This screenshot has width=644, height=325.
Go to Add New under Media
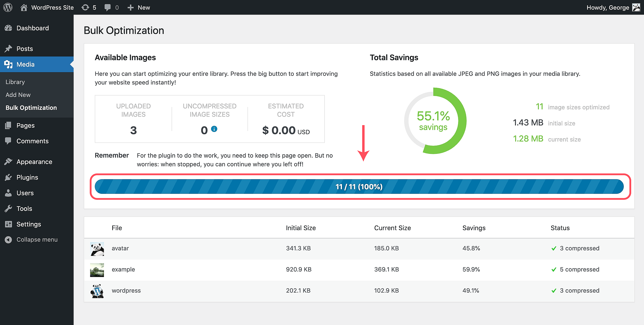[18, 95]
